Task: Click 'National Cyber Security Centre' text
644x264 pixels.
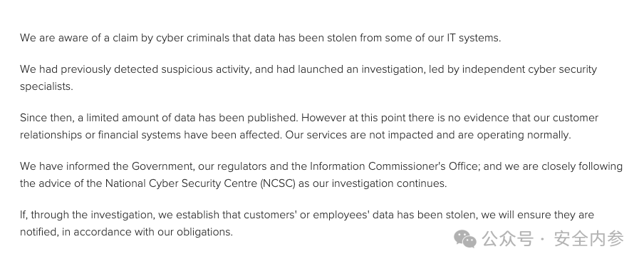Action: click(181, 183)
